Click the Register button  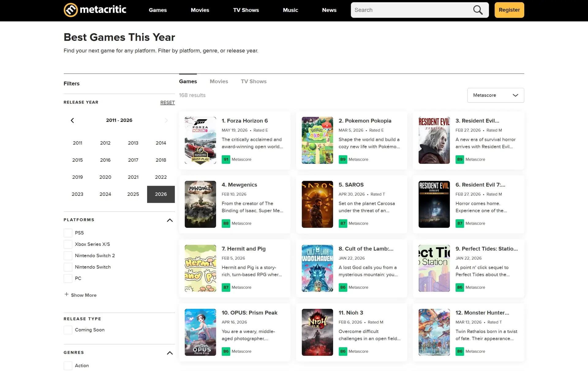(x=509, y=10)
